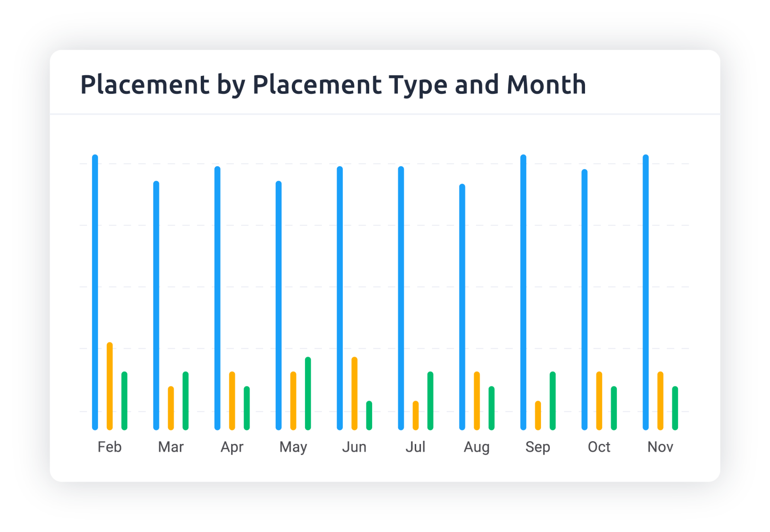Viewport: 770px width, 532px height.
Task: Click the chart title text
Action: pos(333,85)
